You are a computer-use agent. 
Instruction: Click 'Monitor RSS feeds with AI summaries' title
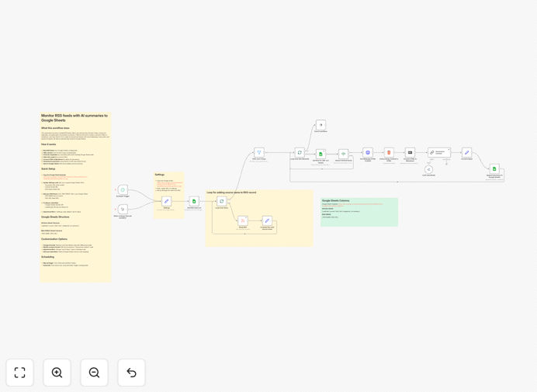pos(74,118)
